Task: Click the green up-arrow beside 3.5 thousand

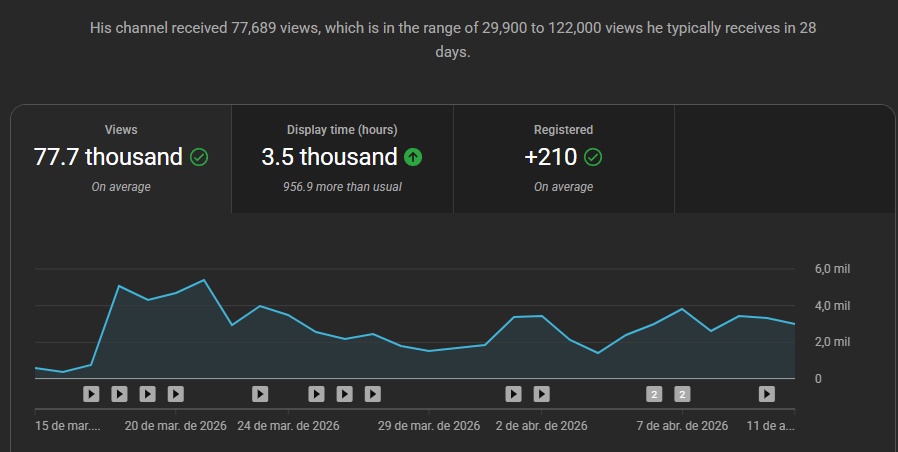Action: (413, 157)
